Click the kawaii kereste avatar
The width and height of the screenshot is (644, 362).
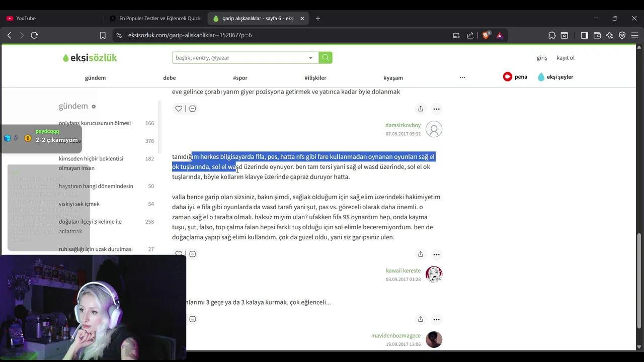(434, 275)
